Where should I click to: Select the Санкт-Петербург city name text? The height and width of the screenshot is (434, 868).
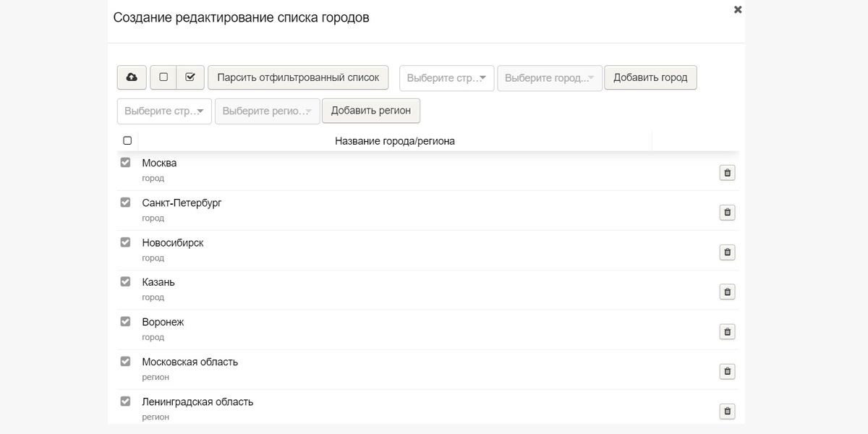click(x=182, y=203)
